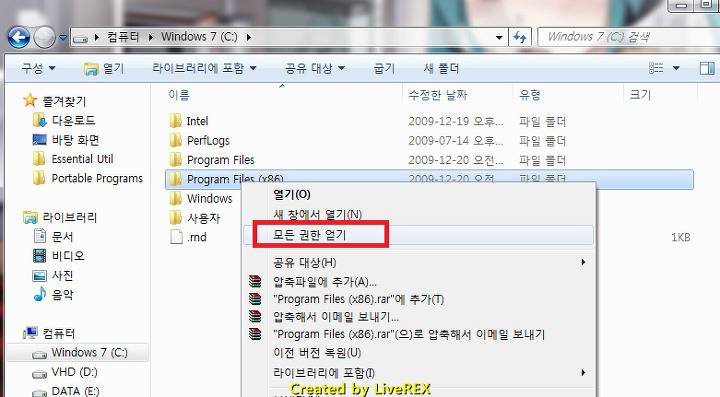Screen dimensions: 720x397
Task: Focus the Windows 7 (C:) 검색 search box
Action: point(628,37)
